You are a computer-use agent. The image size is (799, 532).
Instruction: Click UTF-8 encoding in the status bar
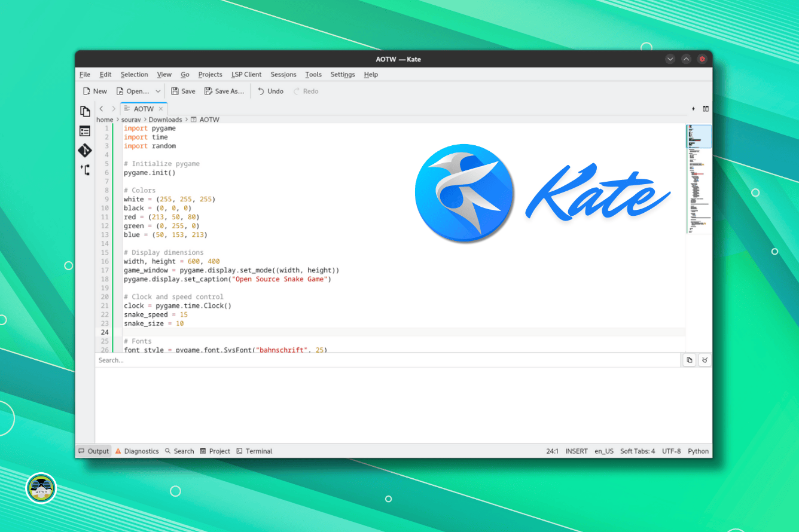[x=671, y=451]
